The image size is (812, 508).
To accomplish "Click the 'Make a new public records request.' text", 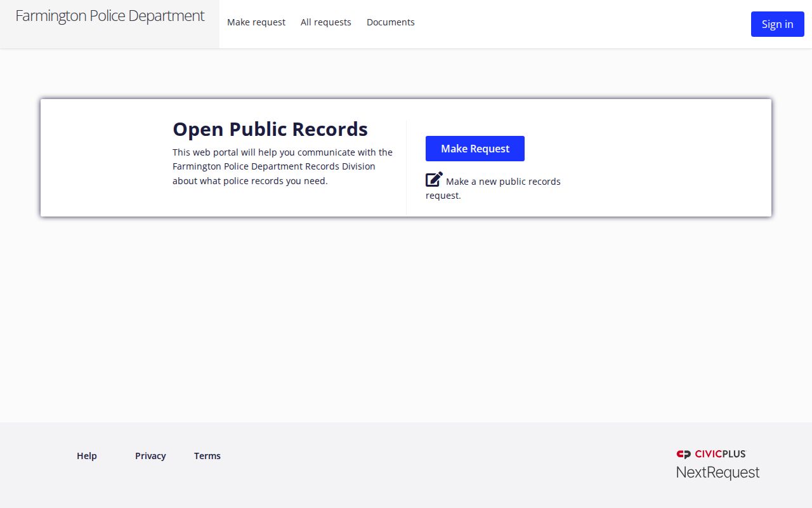I will click(x=494, y=189).
